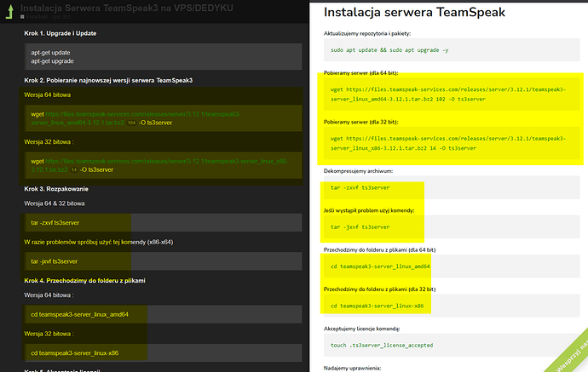Click the apt-get update code block

click(162, 56)
